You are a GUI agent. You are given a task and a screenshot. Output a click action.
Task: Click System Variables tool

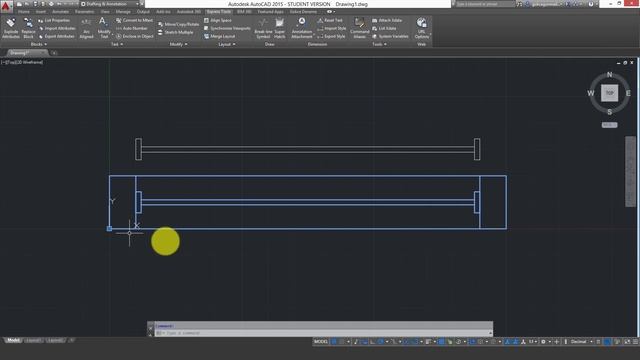point(390,36)
